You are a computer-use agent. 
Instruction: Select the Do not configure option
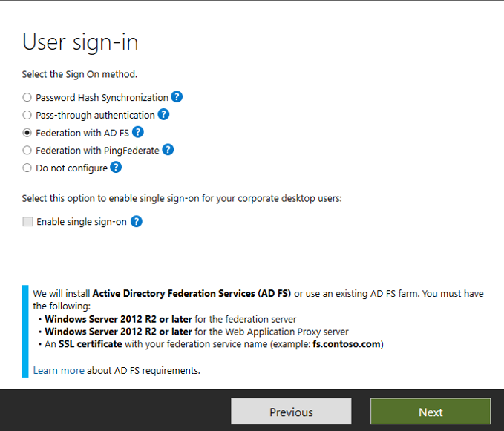[27, 168]
